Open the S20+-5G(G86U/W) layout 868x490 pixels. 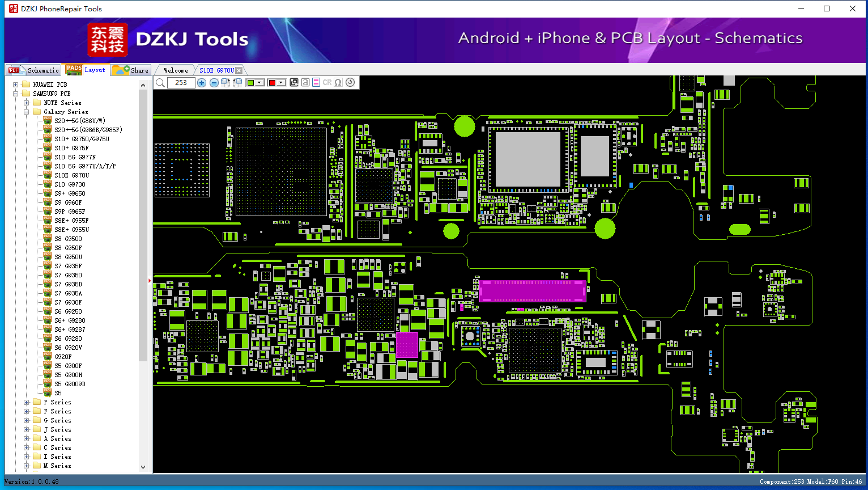coord(80,121)
